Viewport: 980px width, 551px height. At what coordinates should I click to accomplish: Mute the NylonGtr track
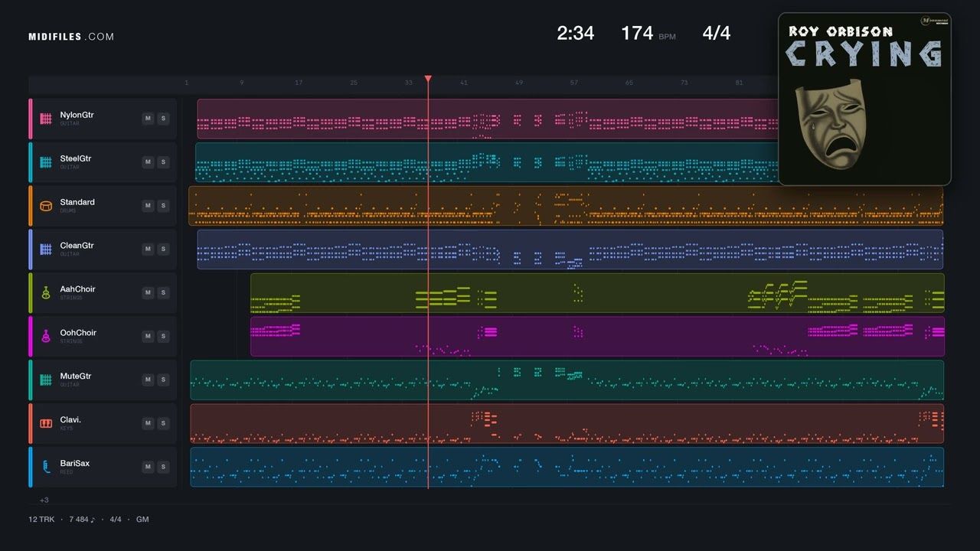point(148,119)
